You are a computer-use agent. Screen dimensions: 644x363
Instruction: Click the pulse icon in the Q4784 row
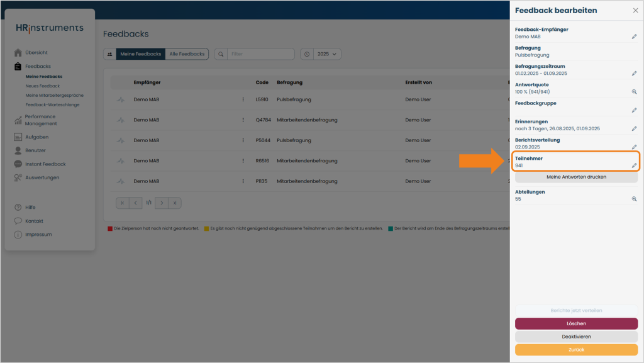tap(120, 120)
